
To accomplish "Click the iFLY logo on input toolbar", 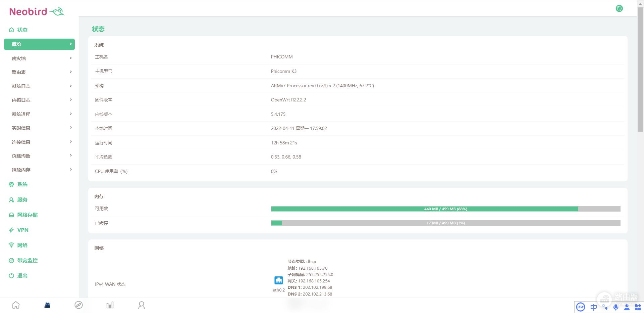I will click(581, 307).
